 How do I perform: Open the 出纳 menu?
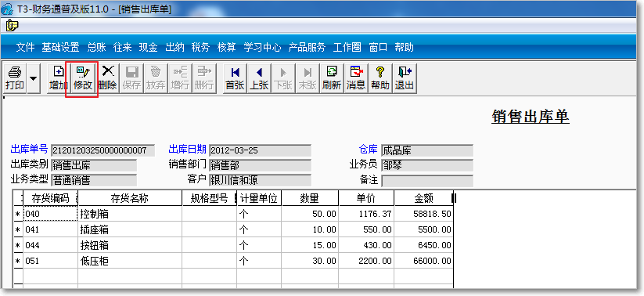174,47
